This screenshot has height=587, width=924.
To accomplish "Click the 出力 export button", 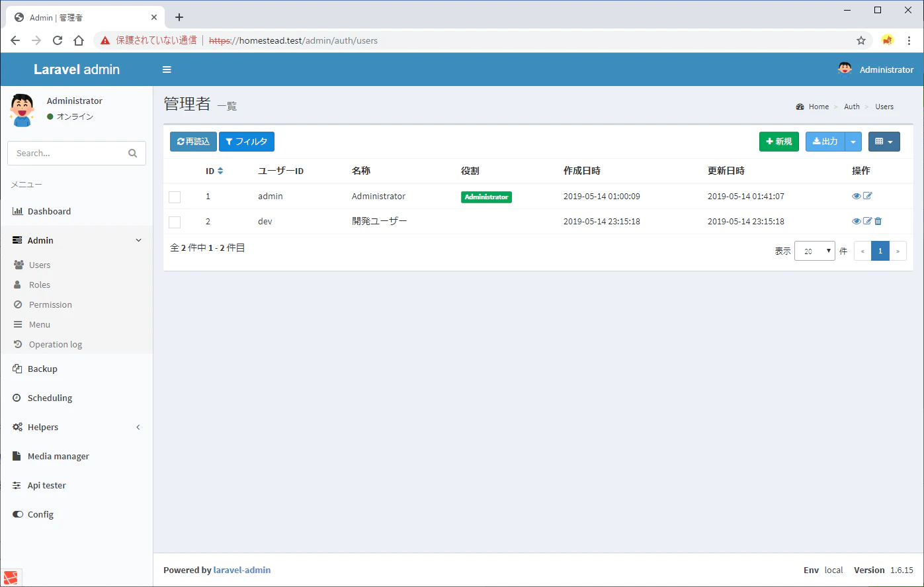I will pyautogui.click(x=825, y=142).
